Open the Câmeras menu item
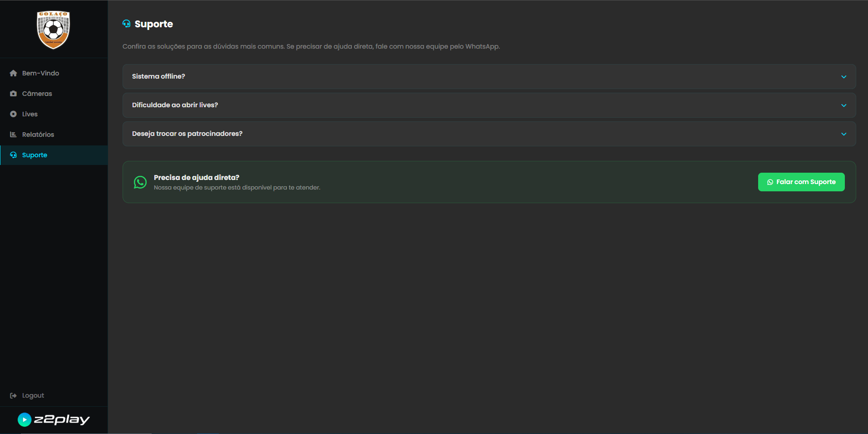 pos(37,94)
